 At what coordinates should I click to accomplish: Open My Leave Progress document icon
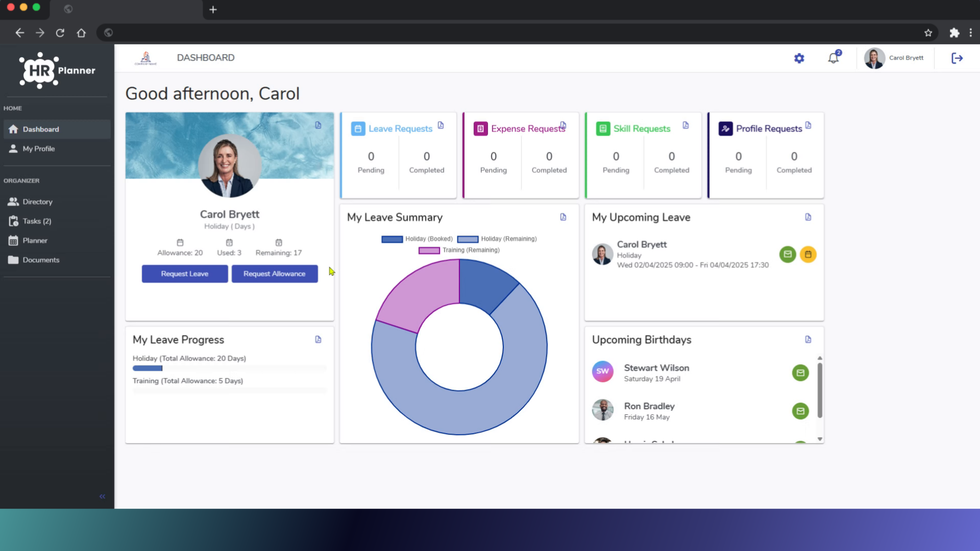click(x=318, y=340)
